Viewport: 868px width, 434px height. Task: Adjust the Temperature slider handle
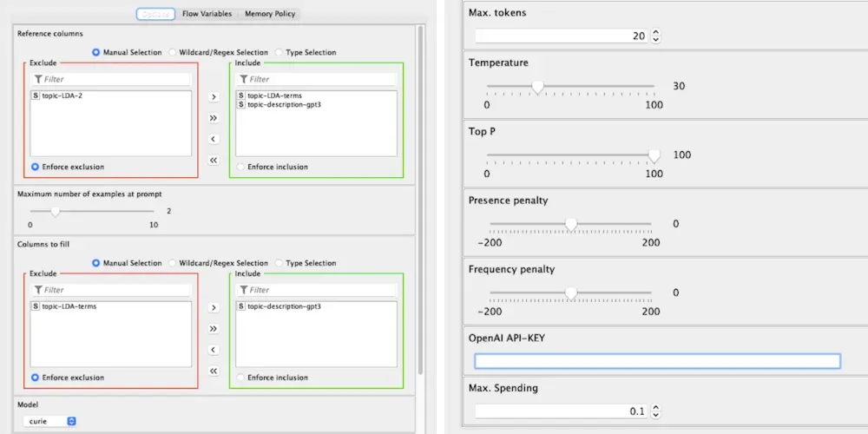click(x=537, y=87)
